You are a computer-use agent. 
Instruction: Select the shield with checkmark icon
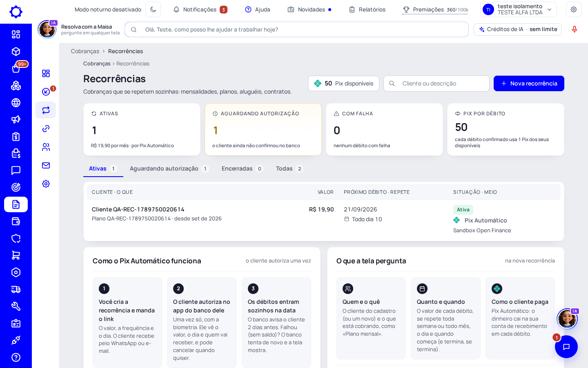pyautogui.click(x=16, y=238)
